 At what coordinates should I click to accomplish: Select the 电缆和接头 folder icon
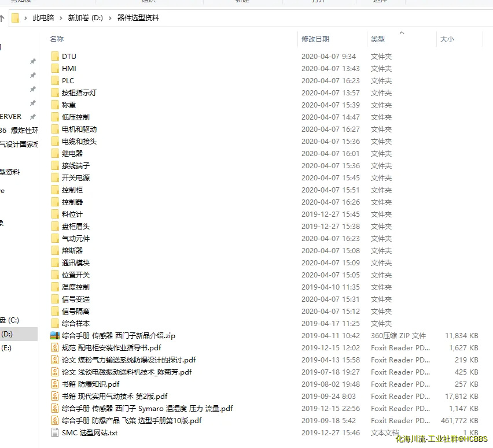pos(55,142)
